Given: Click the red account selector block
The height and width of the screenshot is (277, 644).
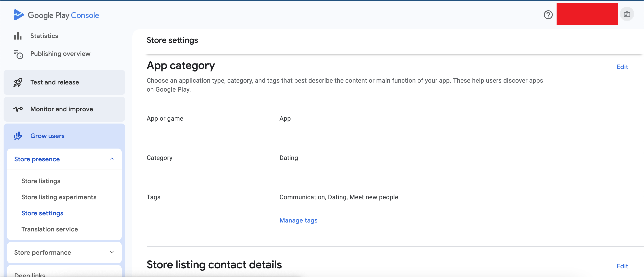Looking at the screenshot, I should [587, 14].
